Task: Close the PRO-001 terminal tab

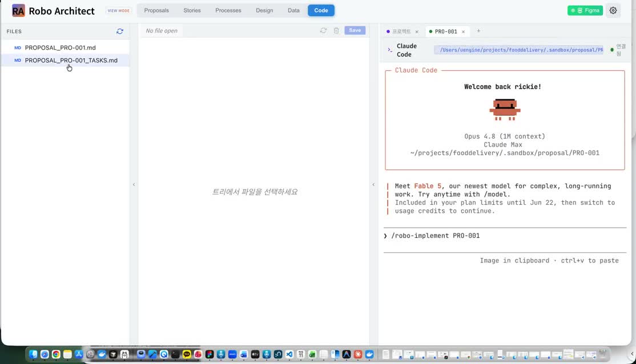Action: point(463,31)
